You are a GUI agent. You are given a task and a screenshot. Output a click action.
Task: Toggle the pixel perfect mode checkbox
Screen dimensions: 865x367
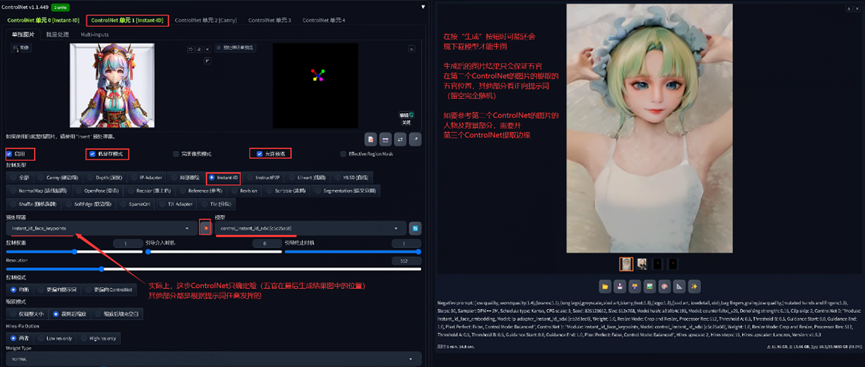coord(176,154)
